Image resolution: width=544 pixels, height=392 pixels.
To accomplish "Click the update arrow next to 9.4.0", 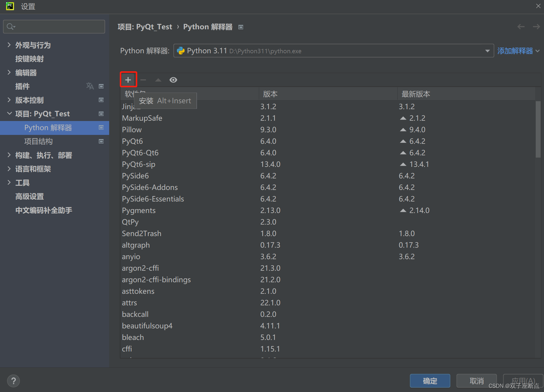I will [403, 130].
